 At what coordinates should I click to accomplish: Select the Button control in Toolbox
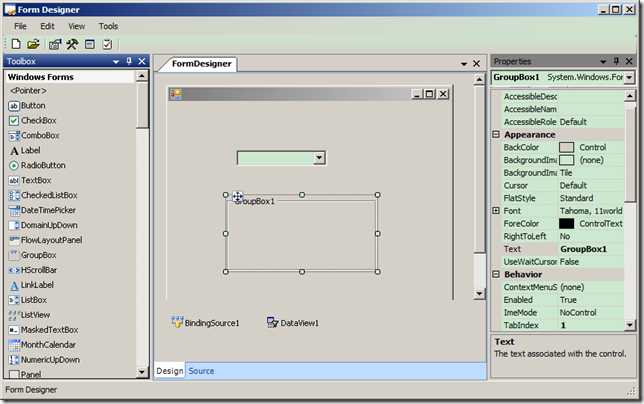(27, 106)
